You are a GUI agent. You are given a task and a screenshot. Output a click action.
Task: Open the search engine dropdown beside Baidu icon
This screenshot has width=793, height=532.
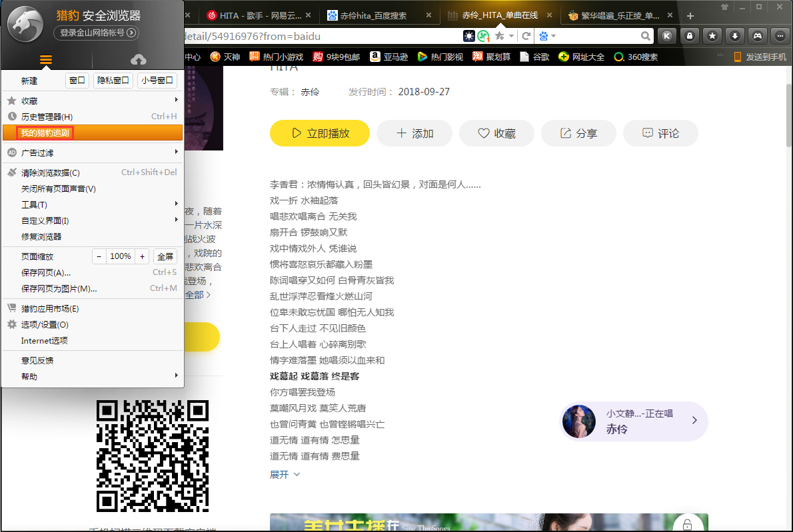point(553,36)
